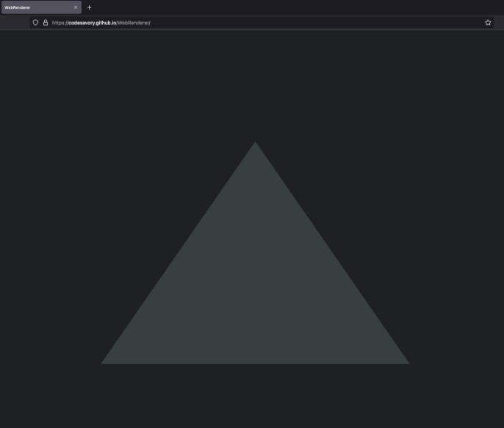Click the dark canvas area above the triangle
This screenshot has width=504, height=428.
(x=255, y=81)
